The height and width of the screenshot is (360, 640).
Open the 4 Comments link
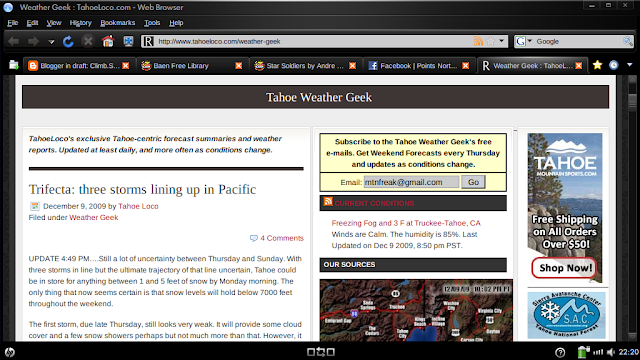pos(282,238)
